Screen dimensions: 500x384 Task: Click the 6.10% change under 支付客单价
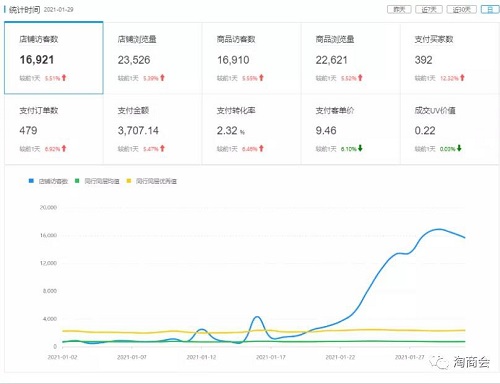tap(349, 149)
